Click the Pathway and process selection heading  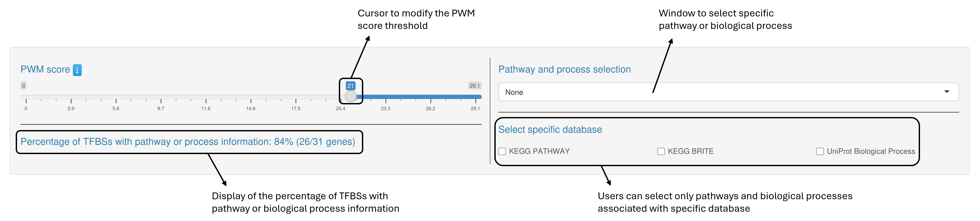(564, 70)
